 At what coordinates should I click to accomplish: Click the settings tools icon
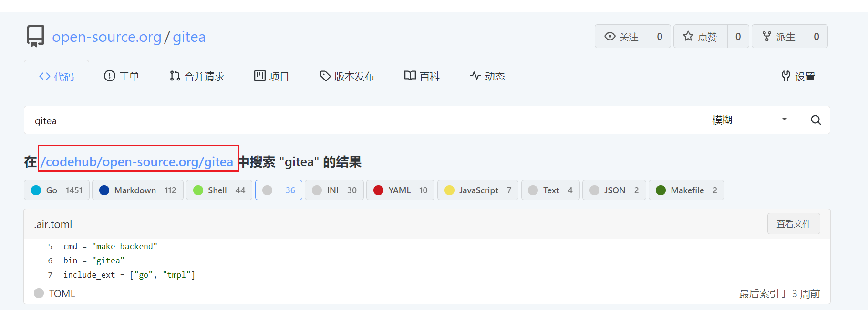(786, 76)
